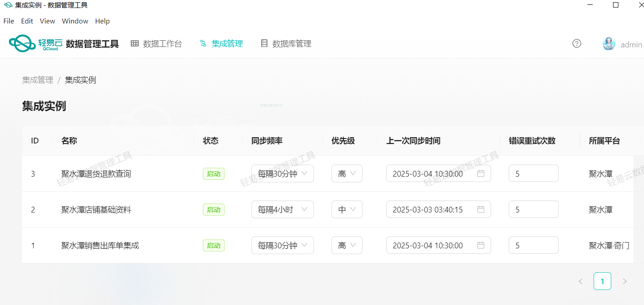Screen dimensions: 644x305
Task: Click ID cell 2
Action: [33, 210]
